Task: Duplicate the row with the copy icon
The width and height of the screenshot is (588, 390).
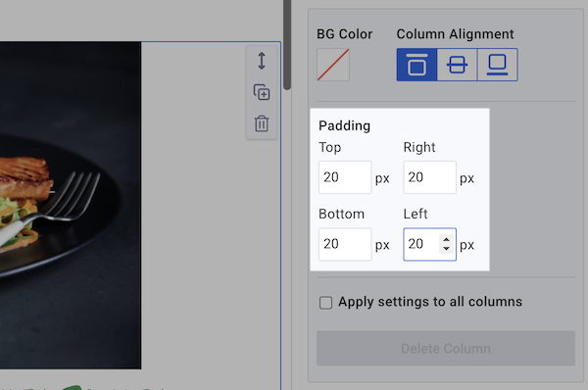Action: pos(262,92)
